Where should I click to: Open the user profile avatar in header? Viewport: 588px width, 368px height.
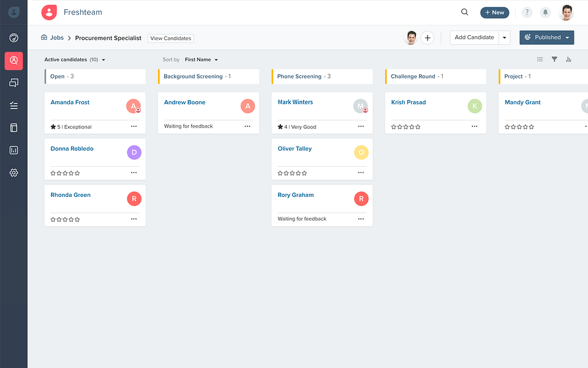pos(566,12)
